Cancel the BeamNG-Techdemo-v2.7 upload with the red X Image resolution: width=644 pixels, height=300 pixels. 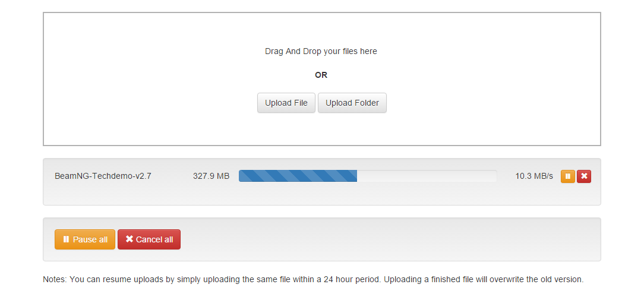pyautogui.click(x=583, y=176)
